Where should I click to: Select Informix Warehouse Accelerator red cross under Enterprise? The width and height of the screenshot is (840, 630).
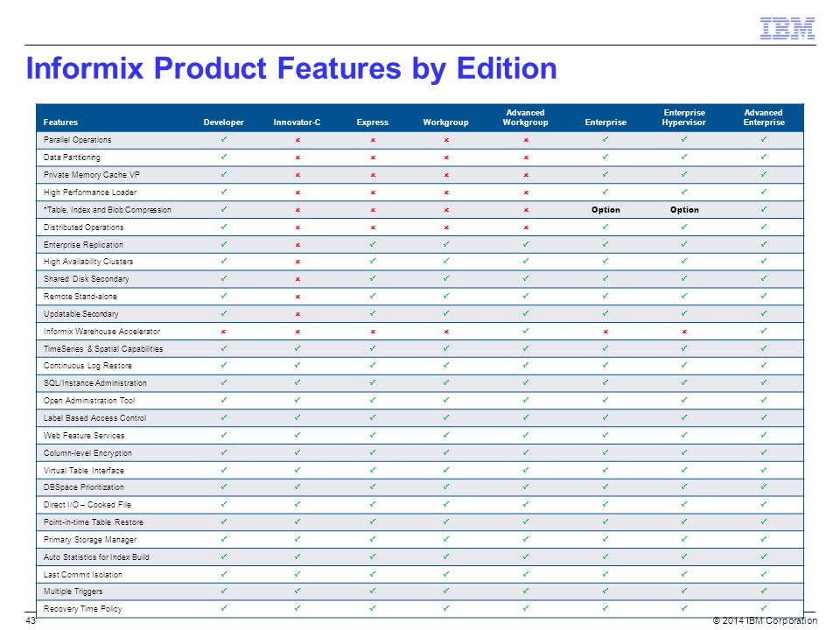(x=605, y=332)
